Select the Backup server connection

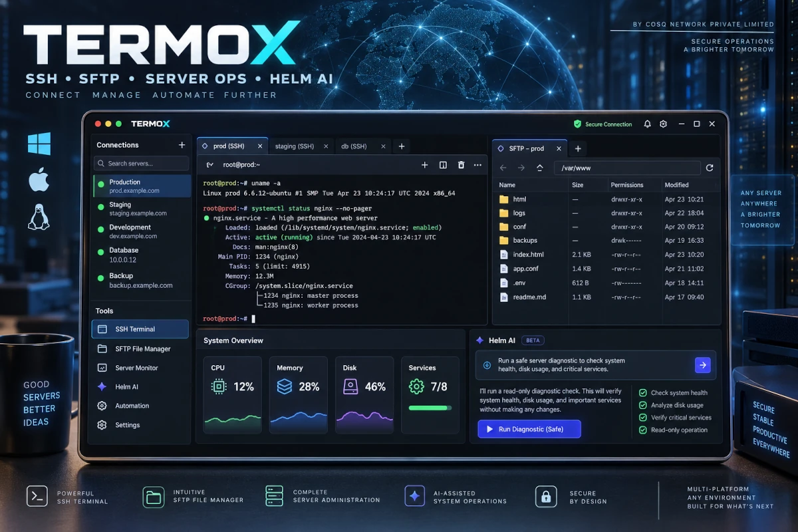point(142,280)
